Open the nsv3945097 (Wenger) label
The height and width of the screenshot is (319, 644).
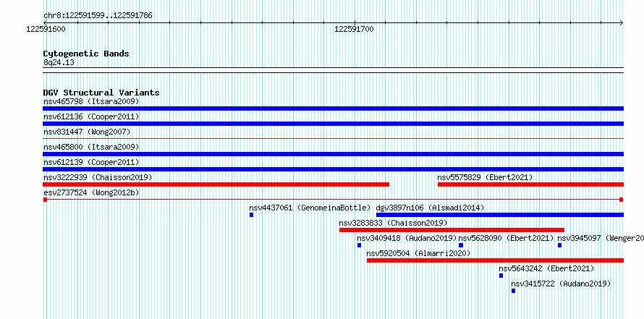click(601, 238)
